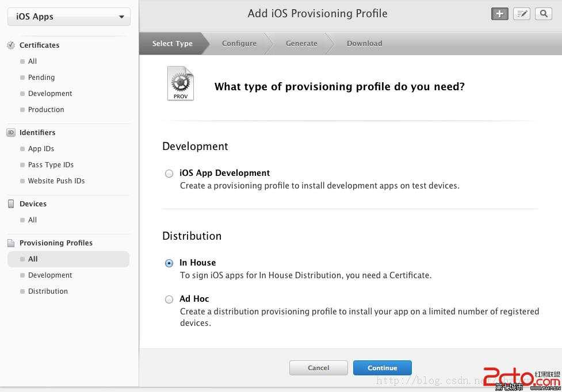Click the Ad Hoc label text
Viewport: 562px width, 392px height.
pos(194,298)
